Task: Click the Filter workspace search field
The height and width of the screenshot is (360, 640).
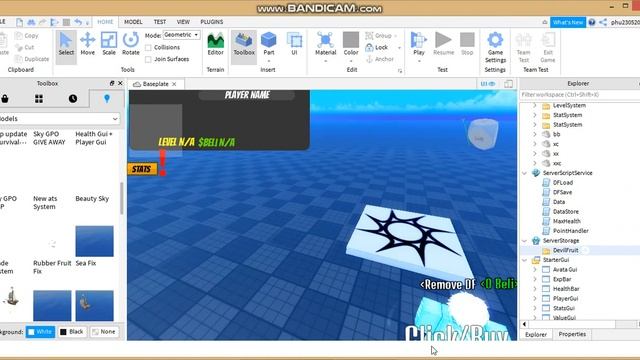Action: (x=580, y=95)
